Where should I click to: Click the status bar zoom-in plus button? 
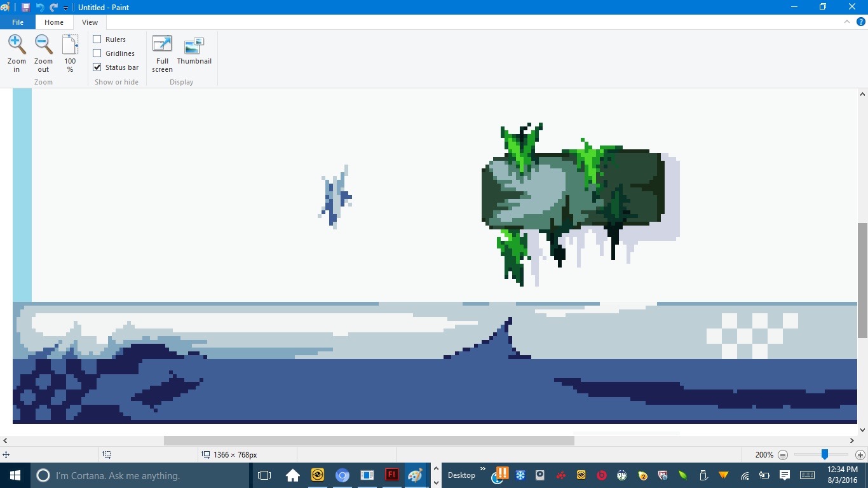860,455
